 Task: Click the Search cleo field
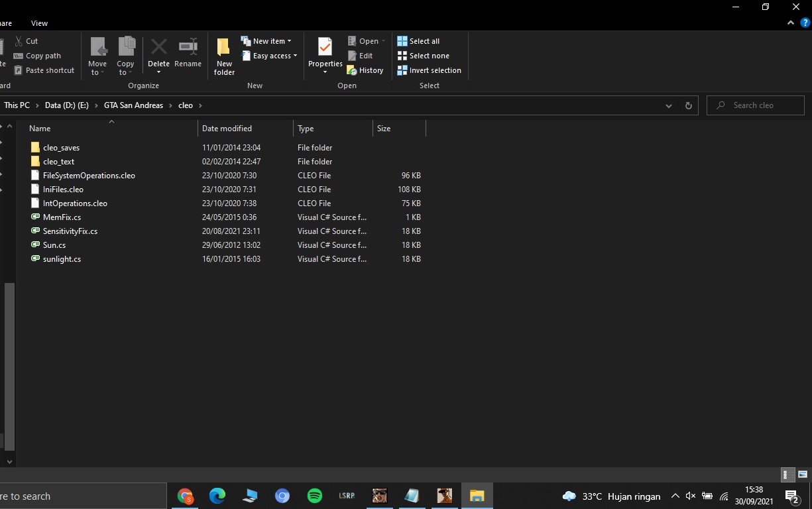coord(756,105)
